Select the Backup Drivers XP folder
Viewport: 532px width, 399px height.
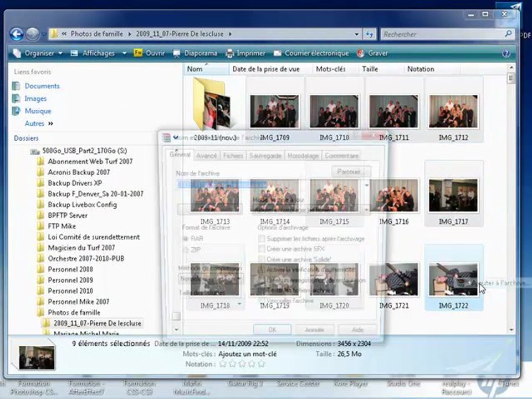[75, 183]
